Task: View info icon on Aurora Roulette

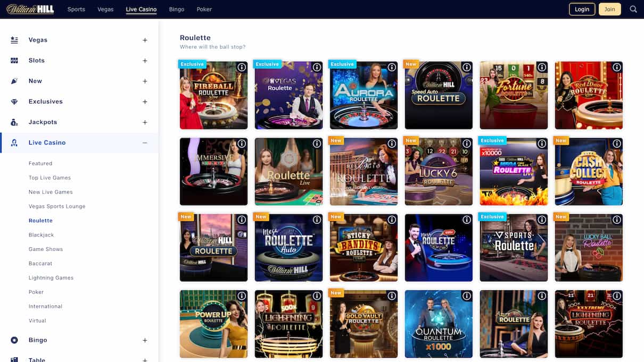Action: pyautogui.click(x=392, y=68)
